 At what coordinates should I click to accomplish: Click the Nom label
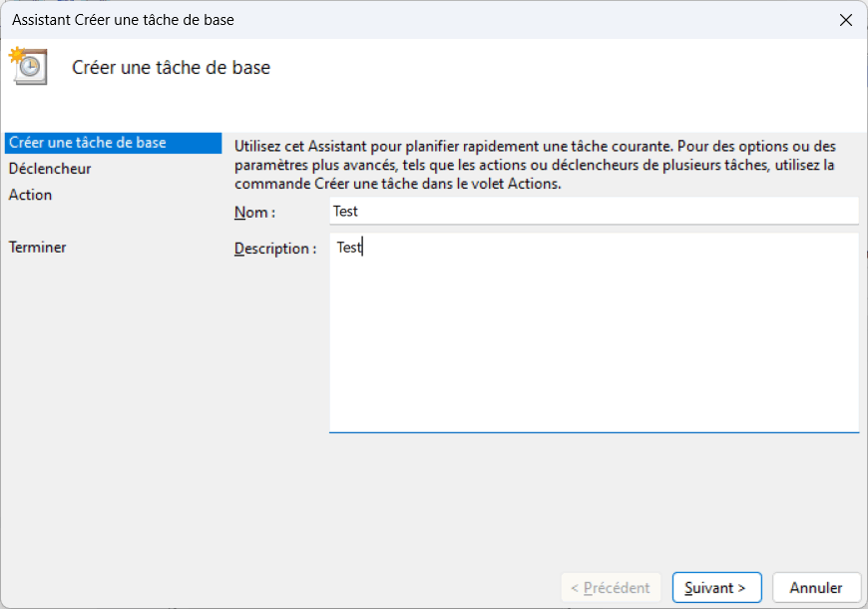point(254,212)
